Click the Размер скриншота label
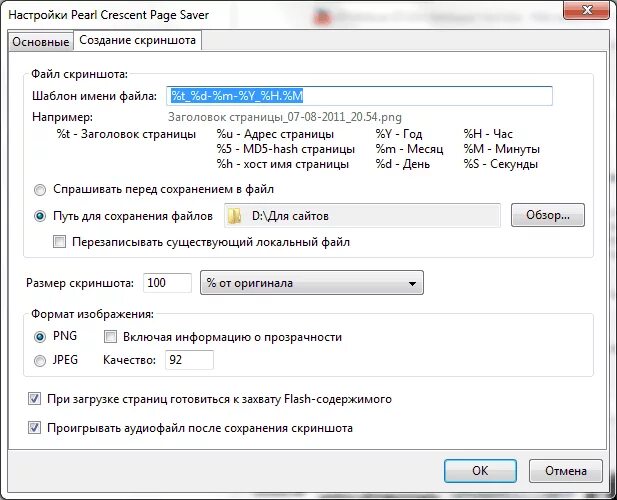This screenshot has height=500, width=617. pyautogui.click(x=80, y=283)
